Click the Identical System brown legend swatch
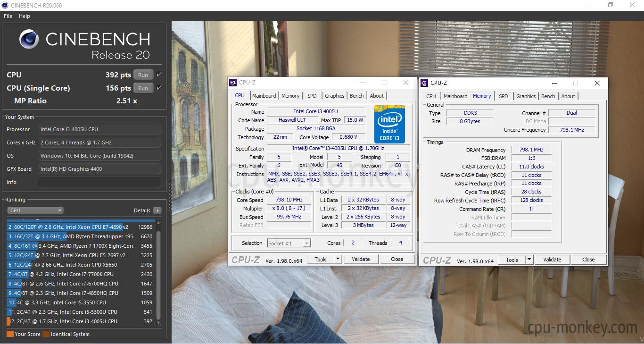 pyautogui.click(x=46, y=334)
